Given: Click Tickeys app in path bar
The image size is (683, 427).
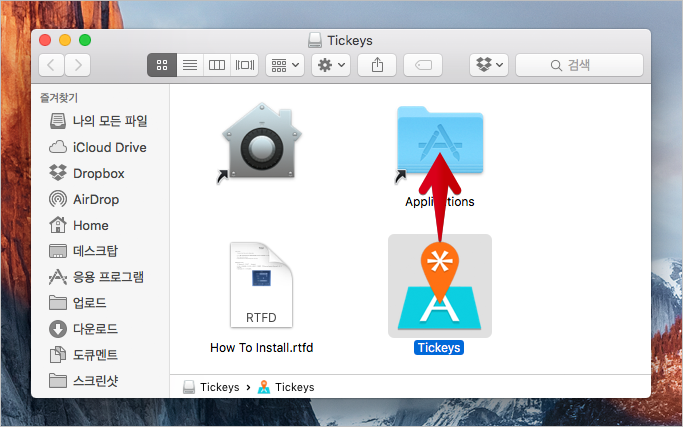Looking at the screenshot, I should (x=286, y=387).
